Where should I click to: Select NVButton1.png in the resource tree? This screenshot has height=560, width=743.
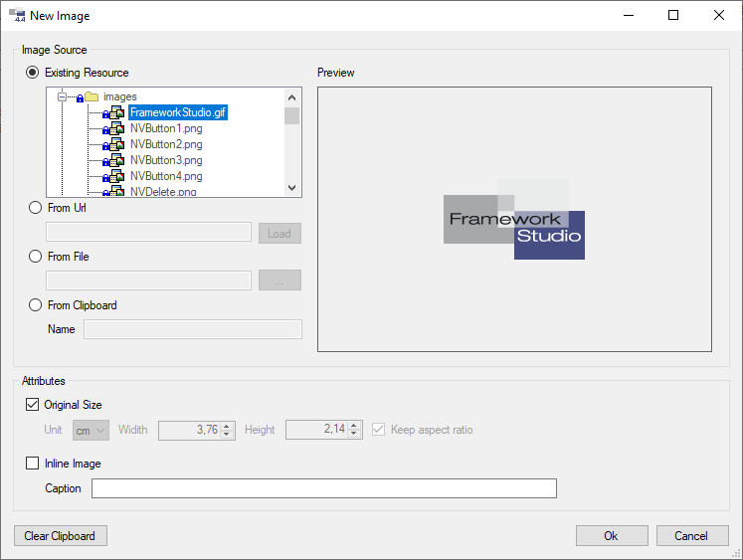coord(166,128)
